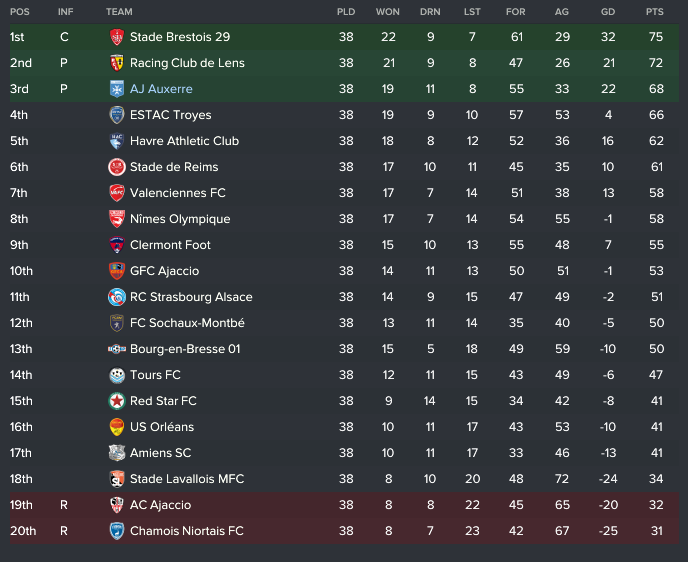Open the Stade de Reims team link

[174, 167]
